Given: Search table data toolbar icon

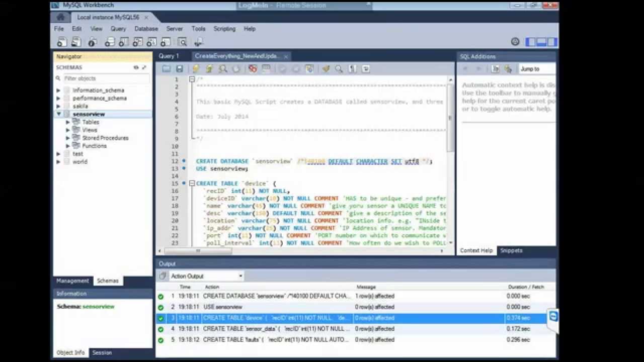Looking at the screenshot, I should pos(182,42).
